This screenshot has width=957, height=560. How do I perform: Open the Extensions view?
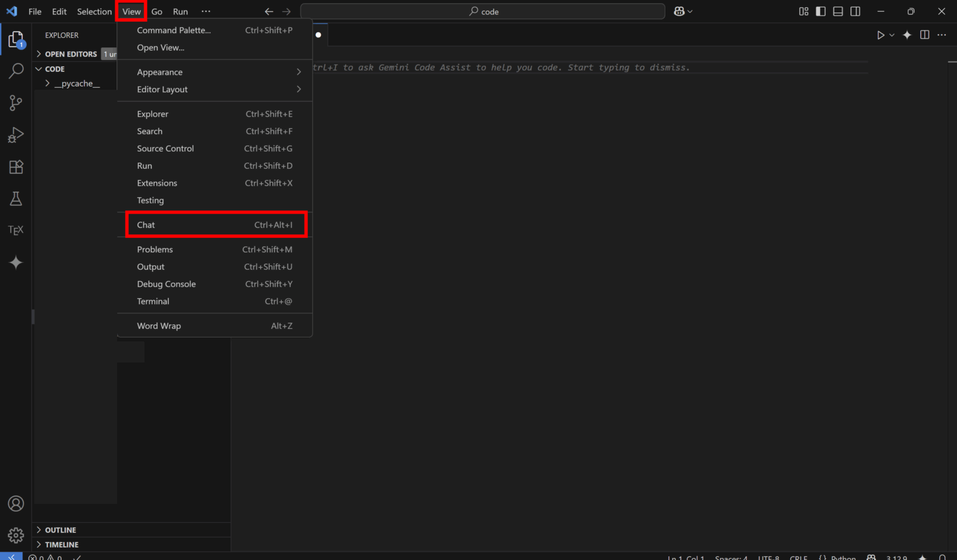click(16, 166)
